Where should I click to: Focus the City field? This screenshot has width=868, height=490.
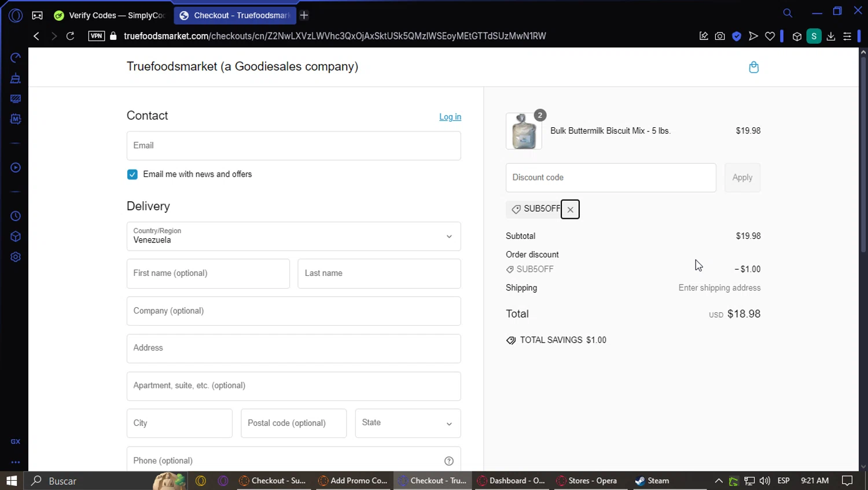[x=179, y=423]
